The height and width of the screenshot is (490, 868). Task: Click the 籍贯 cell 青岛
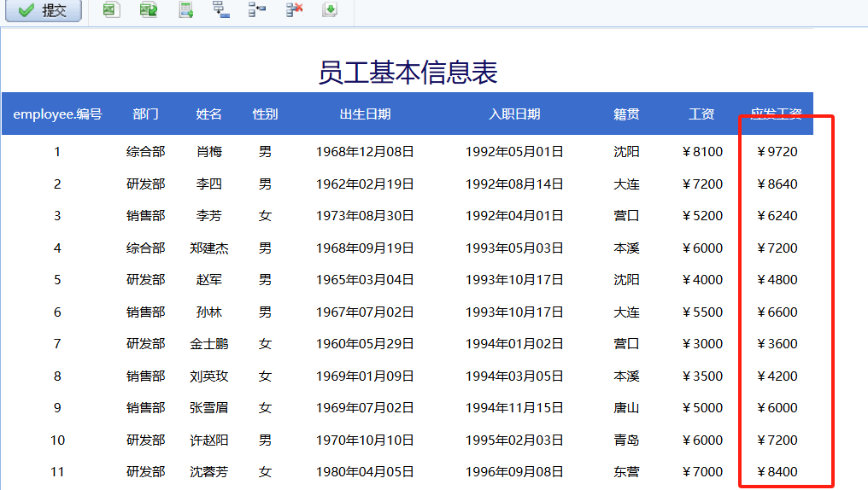[626, 440]
